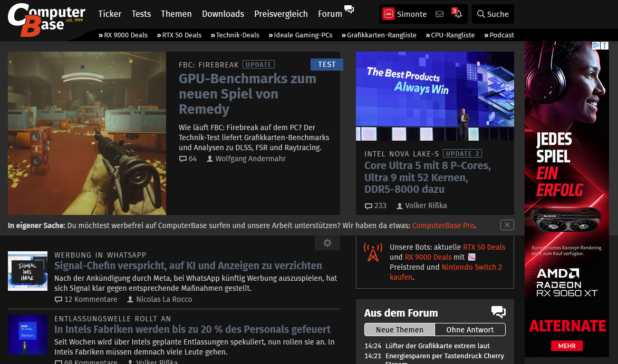The image size is (618, 364).
Task: Close the 'In eigener Sache' banner
Action: (x=507, y=225)
